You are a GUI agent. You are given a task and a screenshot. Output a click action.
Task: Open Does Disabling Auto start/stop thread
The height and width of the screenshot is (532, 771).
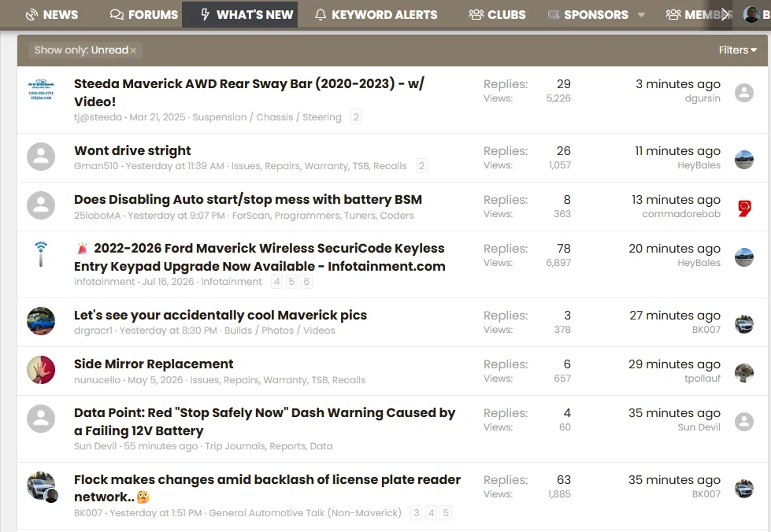coord(248,199)
